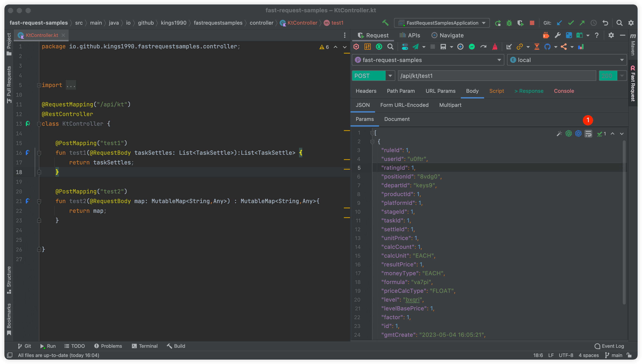Toggle soft wrap in JSON editor
642x364 pixels.
click(x=588, y=134)
